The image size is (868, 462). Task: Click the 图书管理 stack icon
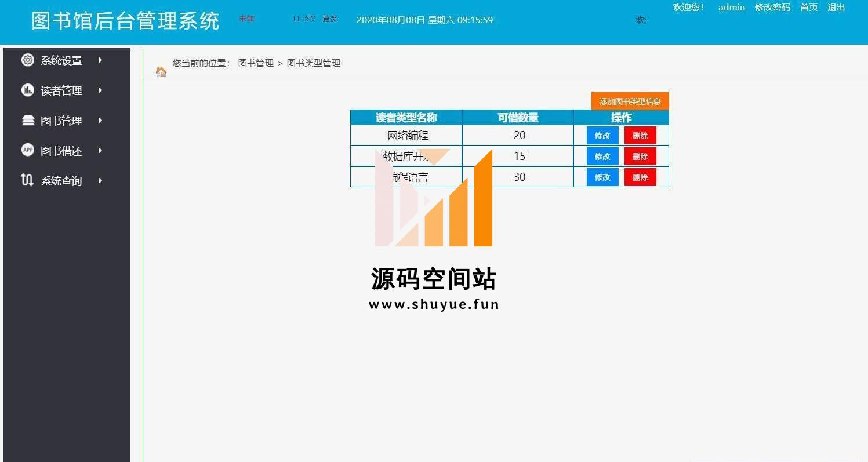28,120
